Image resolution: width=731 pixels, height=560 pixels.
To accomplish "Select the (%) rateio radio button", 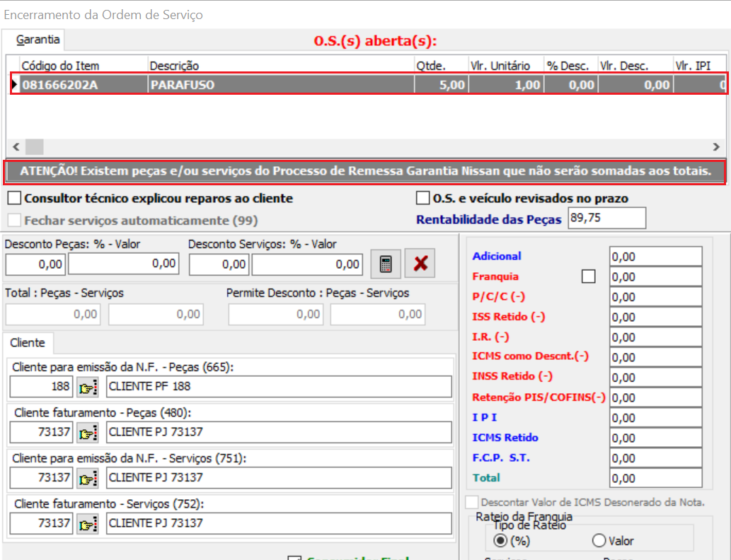I will coord(500,540).
